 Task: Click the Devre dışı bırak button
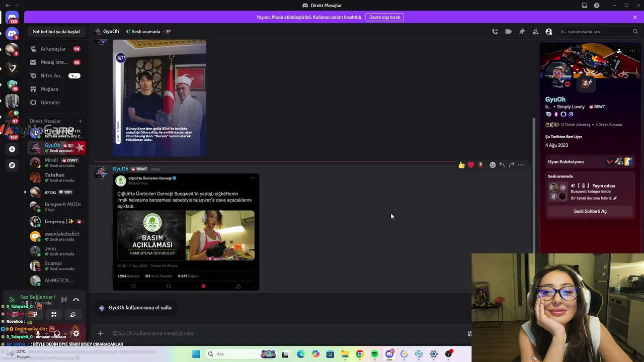385,17
